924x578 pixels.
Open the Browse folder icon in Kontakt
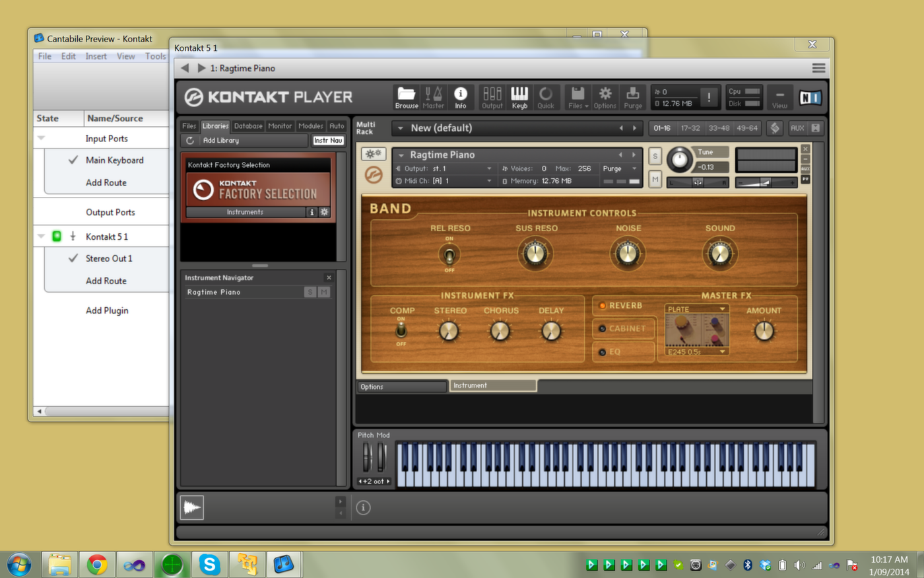(407, 97)
